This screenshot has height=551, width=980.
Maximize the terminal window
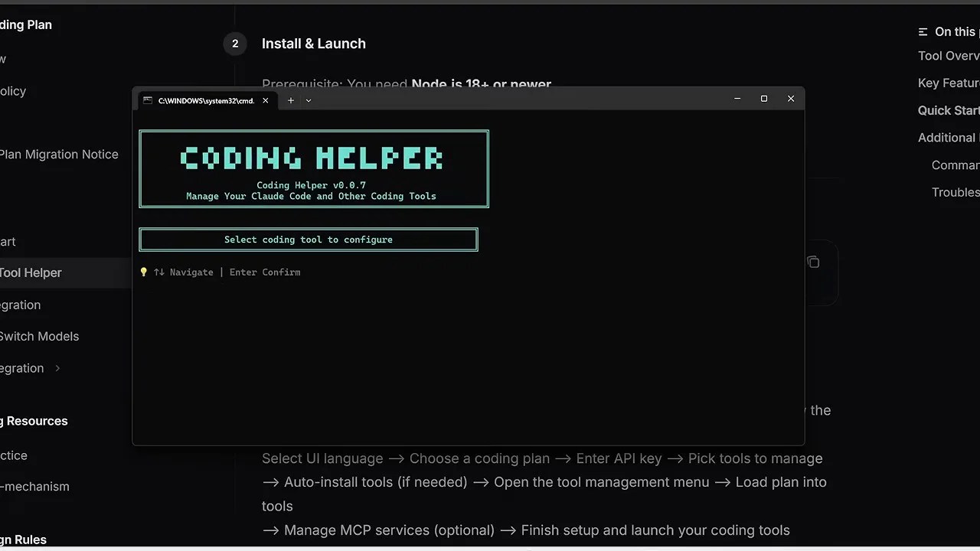pyautogui.click(x=764, y=99)
